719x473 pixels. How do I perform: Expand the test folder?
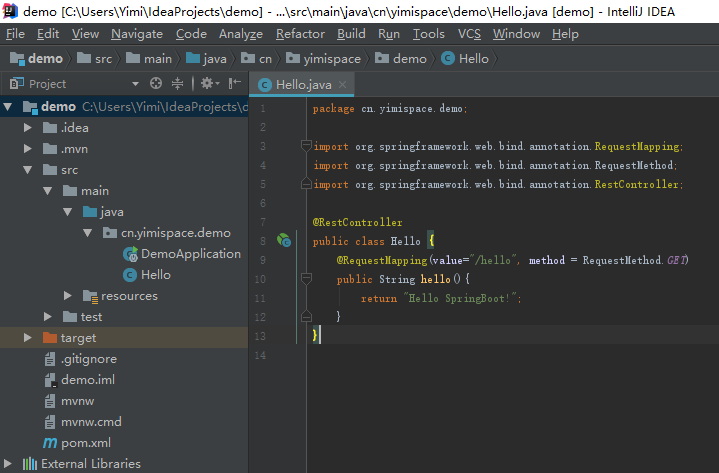pyautogui.click(x=48, y=317)
